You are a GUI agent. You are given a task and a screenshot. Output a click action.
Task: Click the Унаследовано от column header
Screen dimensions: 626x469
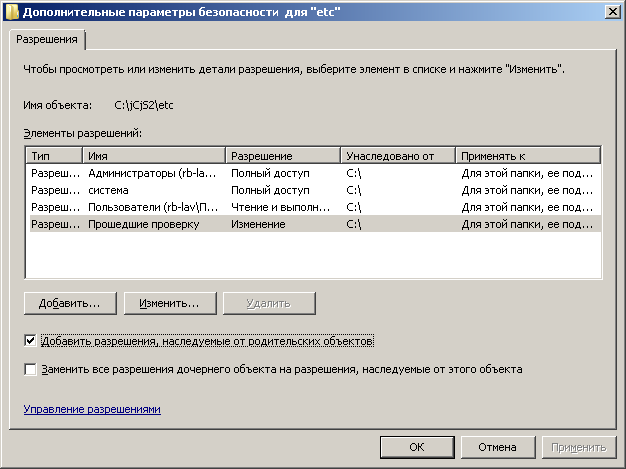point(397,156)
